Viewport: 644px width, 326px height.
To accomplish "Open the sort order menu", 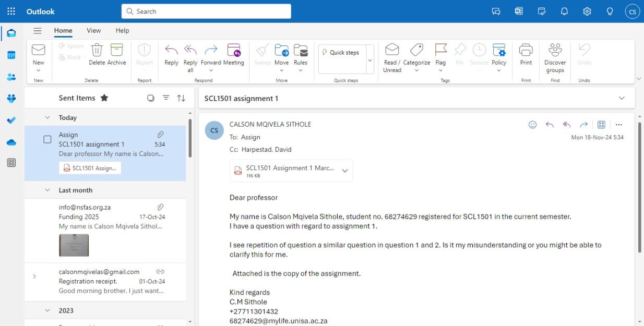I will (181, 98).
